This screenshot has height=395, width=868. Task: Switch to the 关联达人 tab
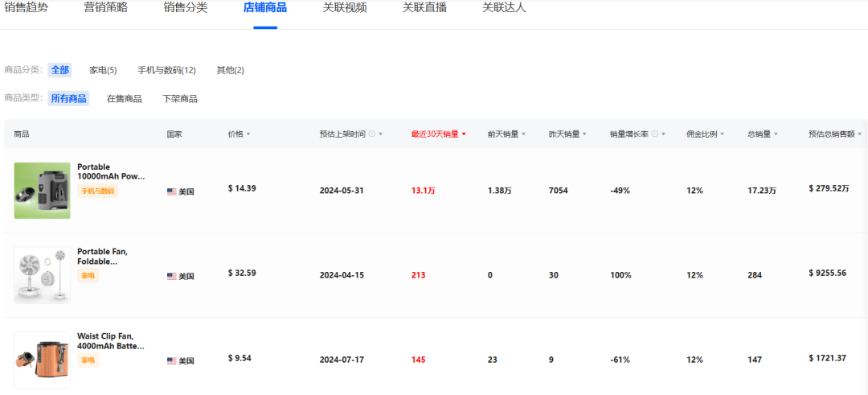(504, 8)
